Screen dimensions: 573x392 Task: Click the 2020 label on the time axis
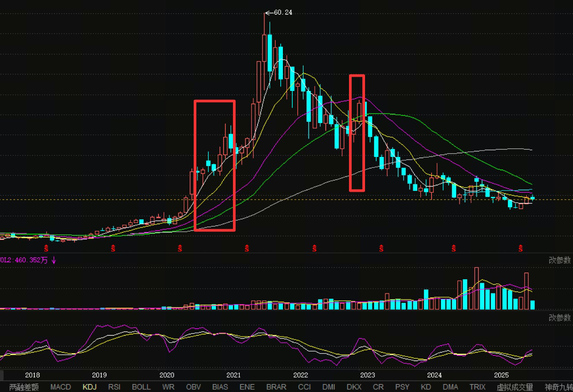166,375
